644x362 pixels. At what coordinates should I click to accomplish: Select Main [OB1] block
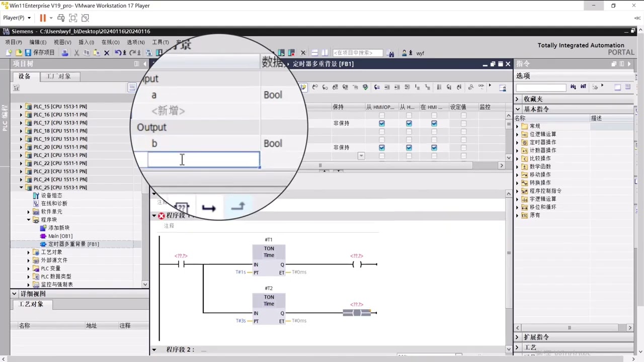[x=60, y=236]
